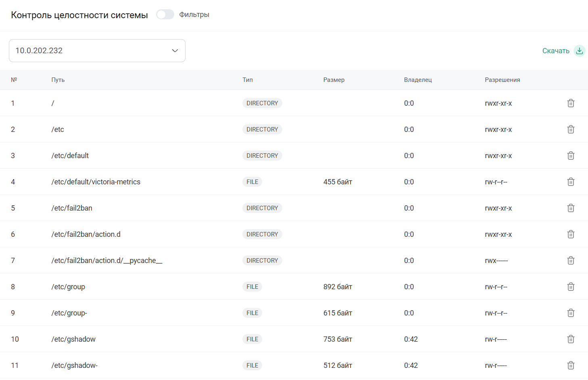Delete the root "/" directory entry
Screen dimensions: 588x380
[571, 103]
